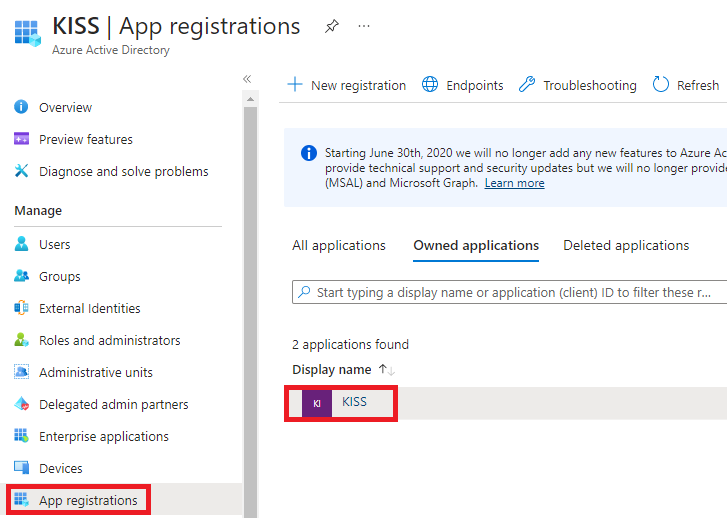Click the External Identities icon

coord(21,307)
